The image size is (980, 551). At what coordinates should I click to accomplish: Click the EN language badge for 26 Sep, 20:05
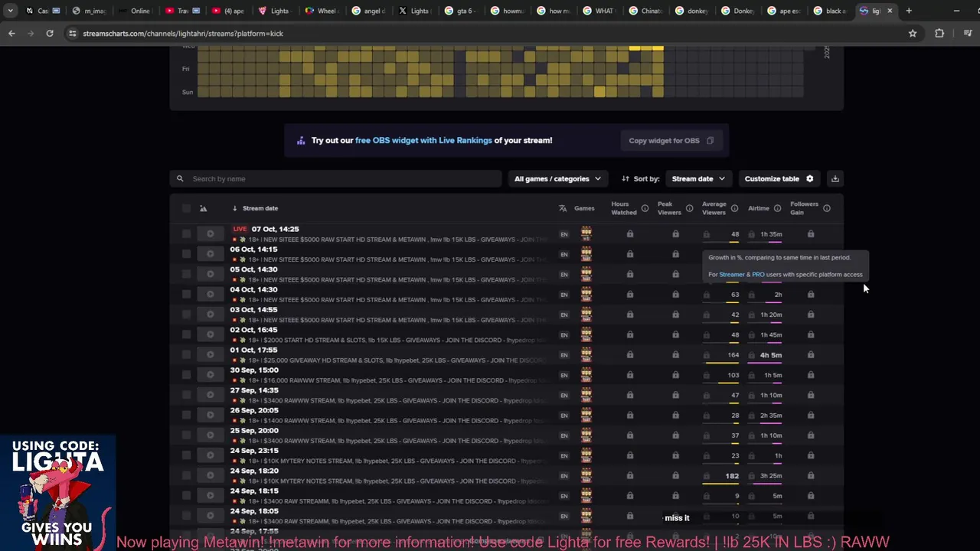(564, 416)
